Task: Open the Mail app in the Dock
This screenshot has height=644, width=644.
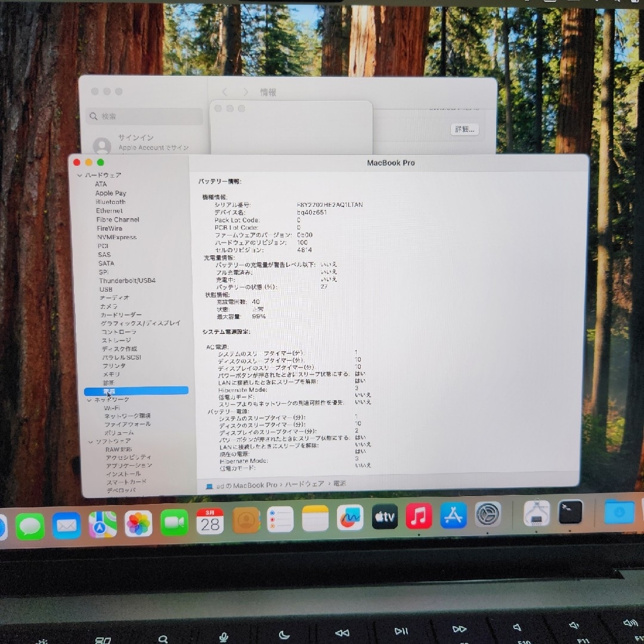Action: point(66,525)
